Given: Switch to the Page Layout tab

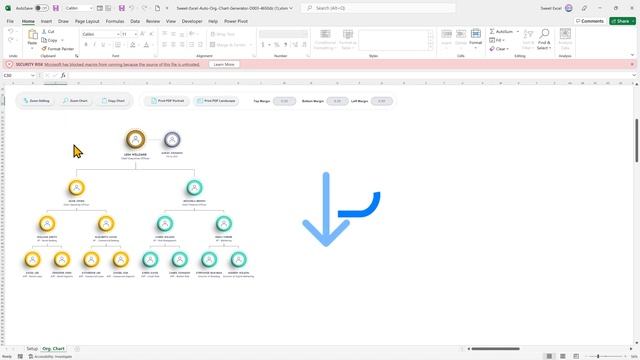Looking at the screenshot, I should point(87,21).
